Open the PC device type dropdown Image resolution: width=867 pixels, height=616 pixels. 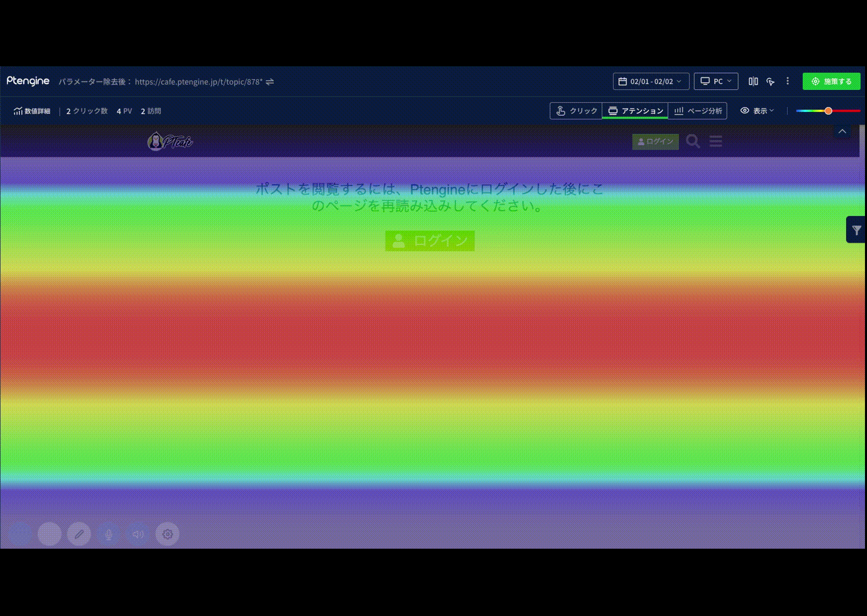pyautogui.click(x=716, y=82)
